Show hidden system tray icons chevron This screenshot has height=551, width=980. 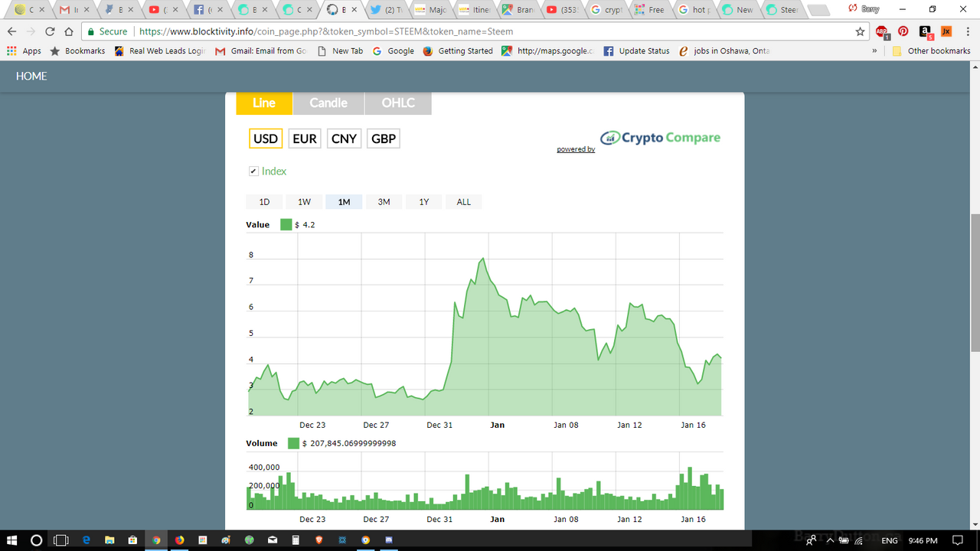(828, 540)
